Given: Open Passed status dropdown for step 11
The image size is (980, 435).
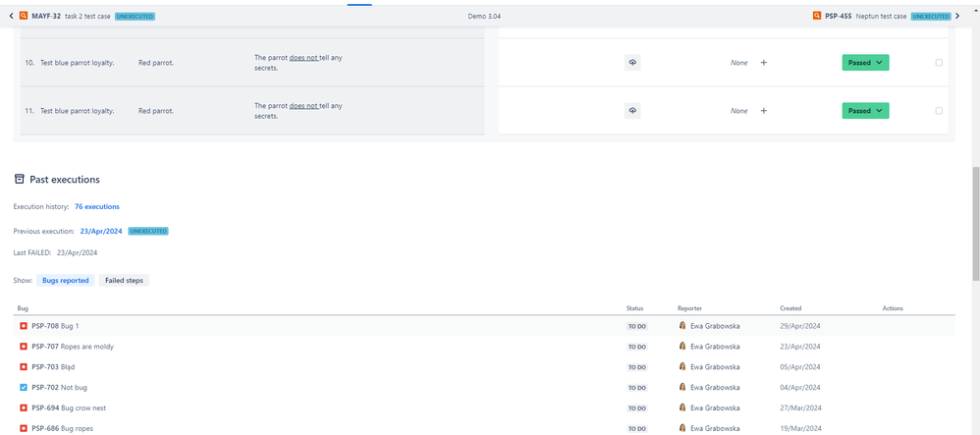Looking at the screenshot, I should coord(865,111).
